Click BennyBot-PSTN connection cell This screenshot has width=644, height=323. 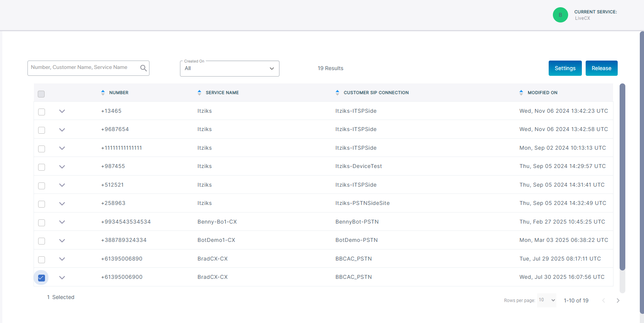(x=357, y=222)
